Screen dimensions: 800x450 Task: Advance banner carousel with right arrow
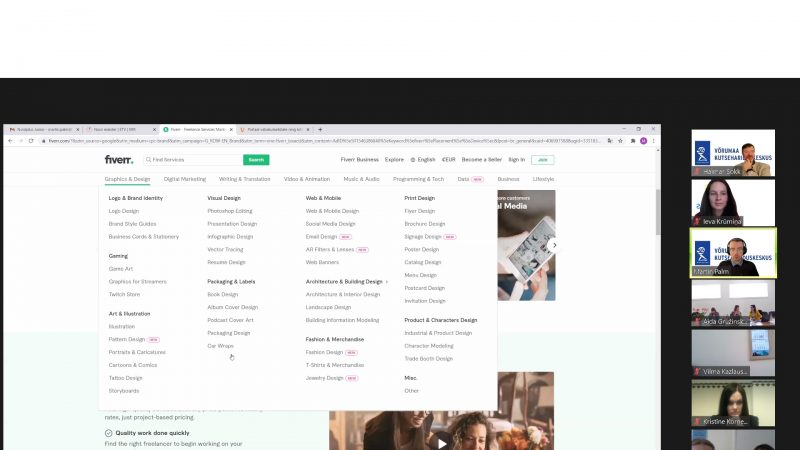554,245
